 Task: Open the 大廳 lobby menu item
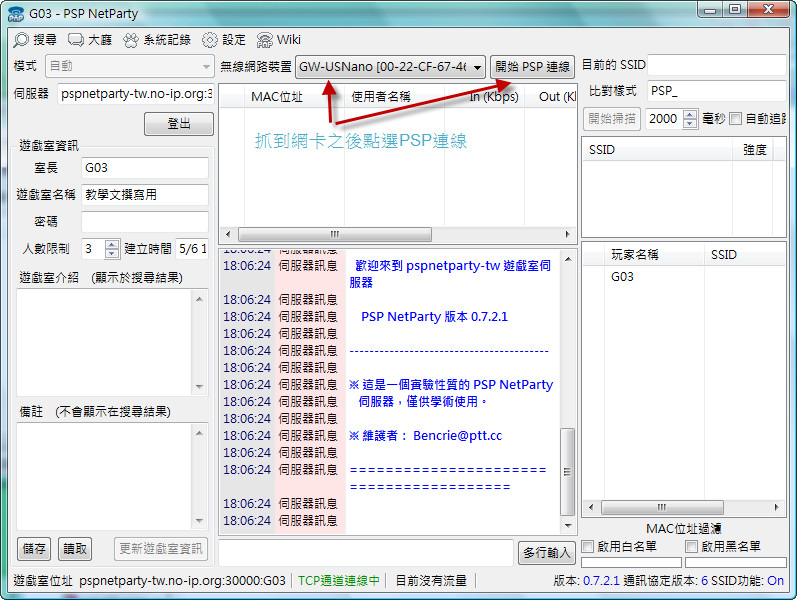pyautogui.click(x=100, y=40)
